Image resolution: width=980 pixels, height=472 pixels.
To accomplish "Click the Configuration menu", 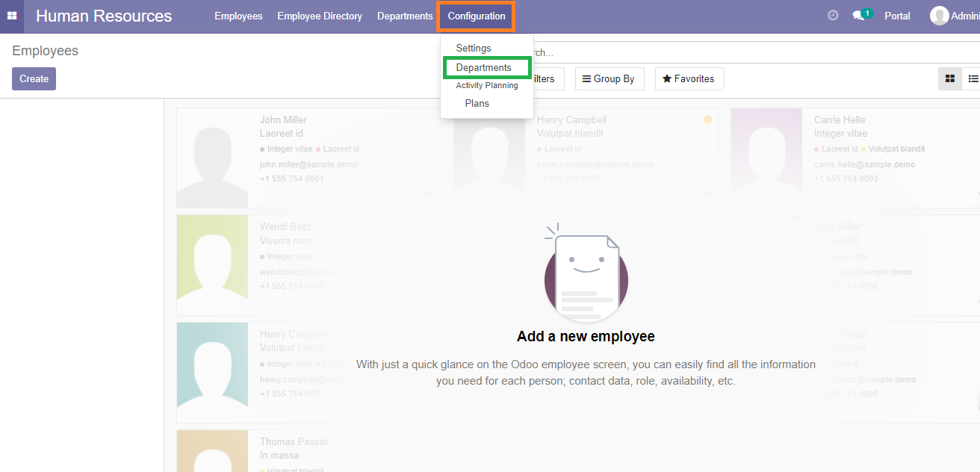I will point(477,16).
